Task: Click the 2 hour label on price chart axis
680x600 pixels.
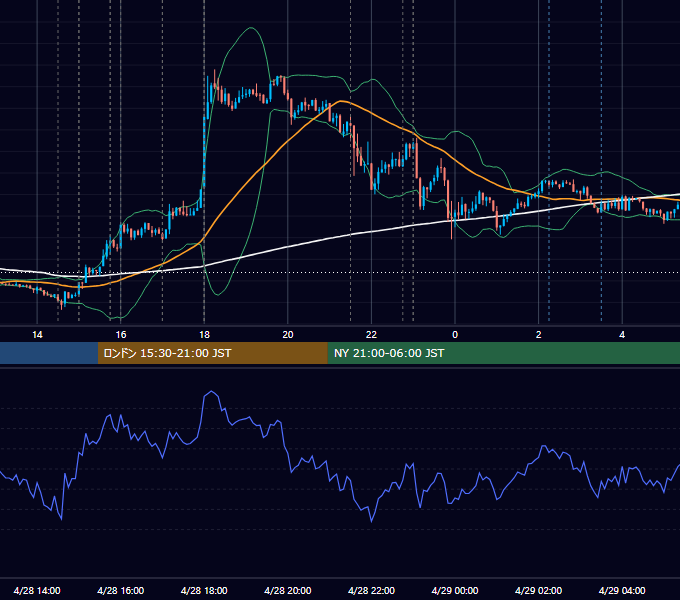Action: click(539, 335)
